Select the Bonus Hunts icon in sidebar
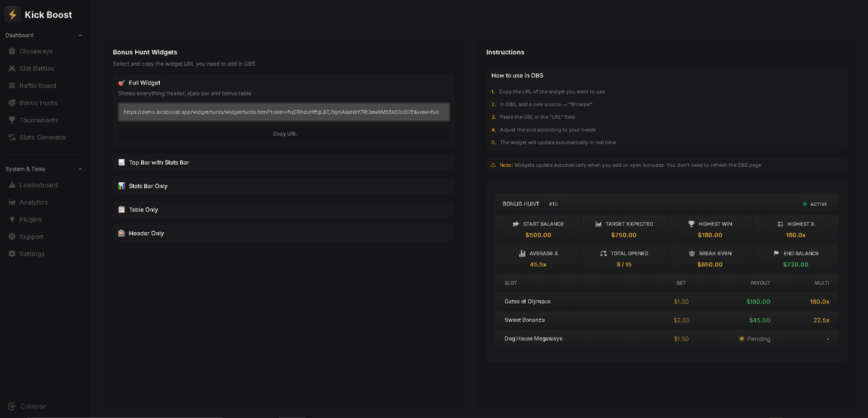The width and height of the screenshot is (868, 418). pyautogui.click(x=10, y=103)
